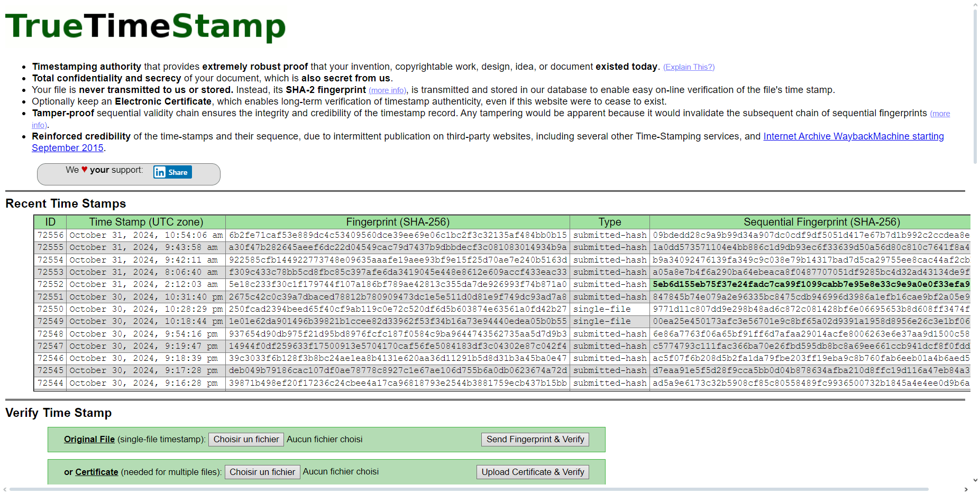Select ID cell 72548
The width and height of the screenshot is (980, 494).
tap(50, 334)
